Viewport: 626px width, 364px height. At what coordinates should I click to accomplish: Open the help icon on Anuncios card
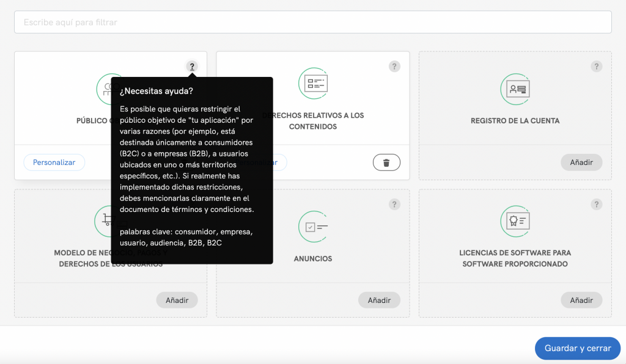click(394, 205)
